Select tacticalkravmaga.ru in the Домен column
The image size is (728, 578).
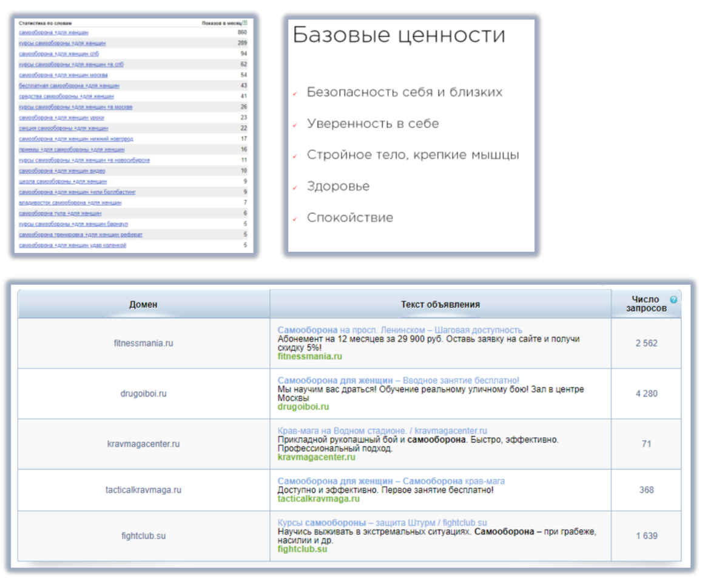pyautogui.click(x=143, y=490)
